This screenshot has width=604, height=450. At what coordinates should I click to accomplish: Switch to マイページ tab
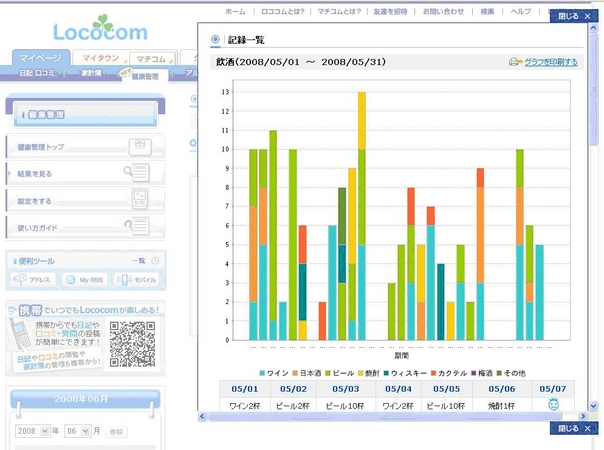[x=41, y=59]
